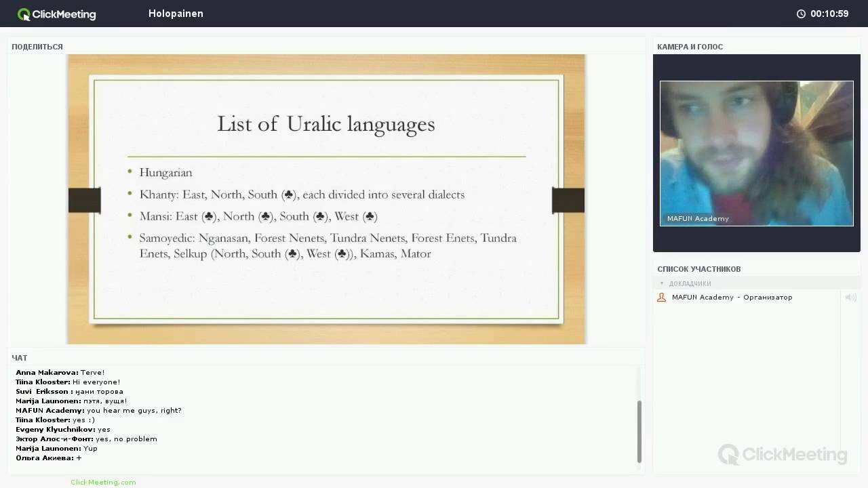Click Tiina Klooster's message yes :)
Screen dimensions: 868x488
point(55,420)
